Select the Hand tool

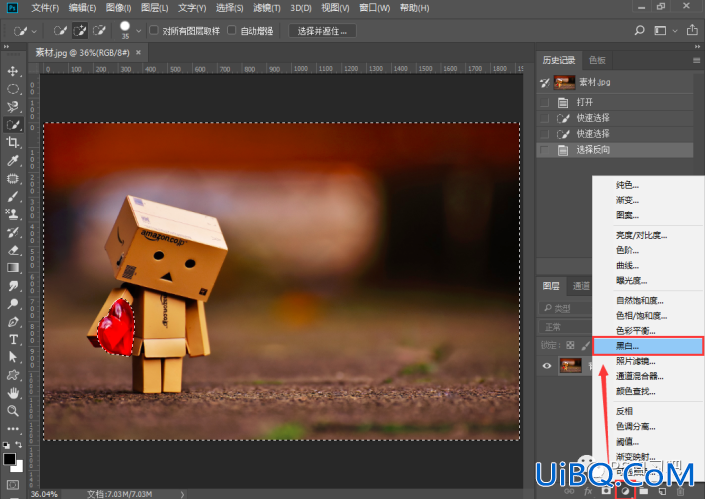(13, 393)
